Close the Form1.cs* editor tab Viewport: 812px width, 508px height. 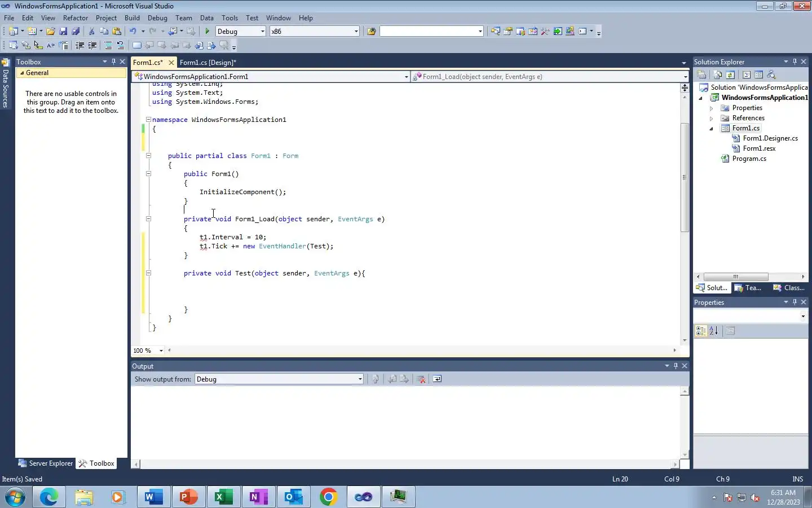pos(171,63)
